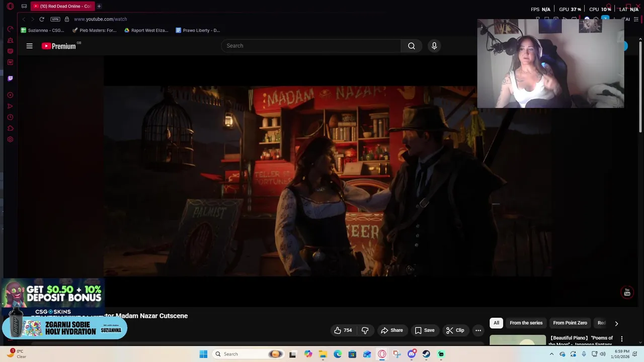Image resolution: width=644 pixels, height=362 pixels.
Task: Create a Clip of the video
Action: point(455,330)
